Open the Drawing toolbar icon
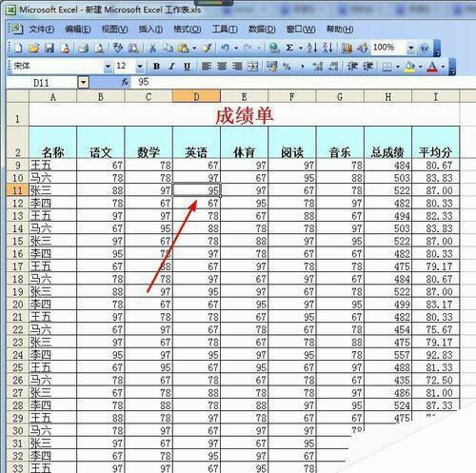Screen dimensions: 476x473 tap(362, 48)
